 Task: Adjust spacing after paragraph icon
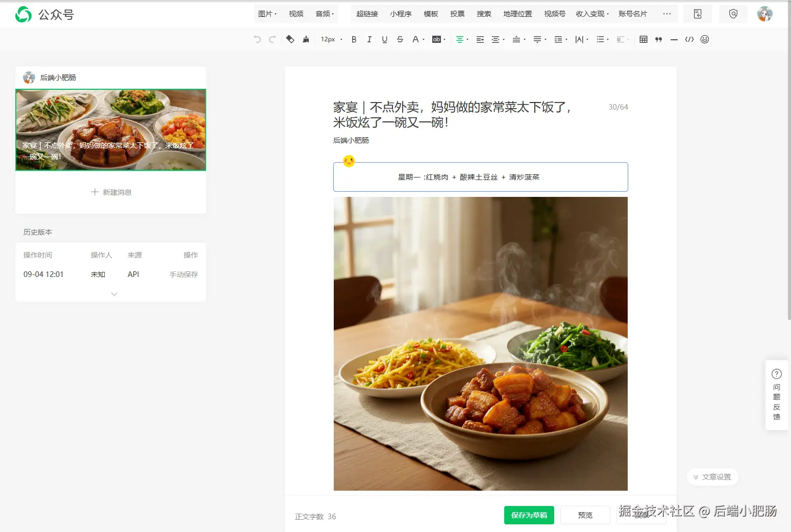point(537,39)
